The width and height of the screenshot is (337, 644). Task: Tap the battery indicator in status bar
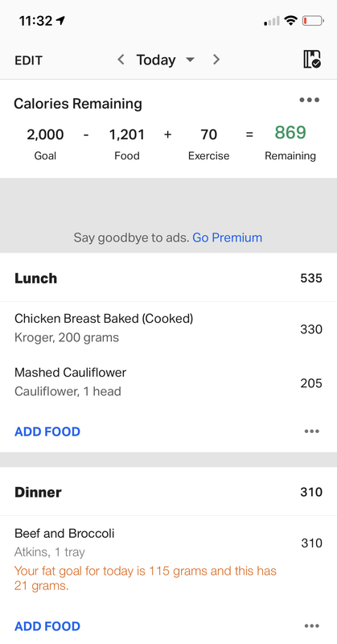pyautogui.click(x=313, y=21)
